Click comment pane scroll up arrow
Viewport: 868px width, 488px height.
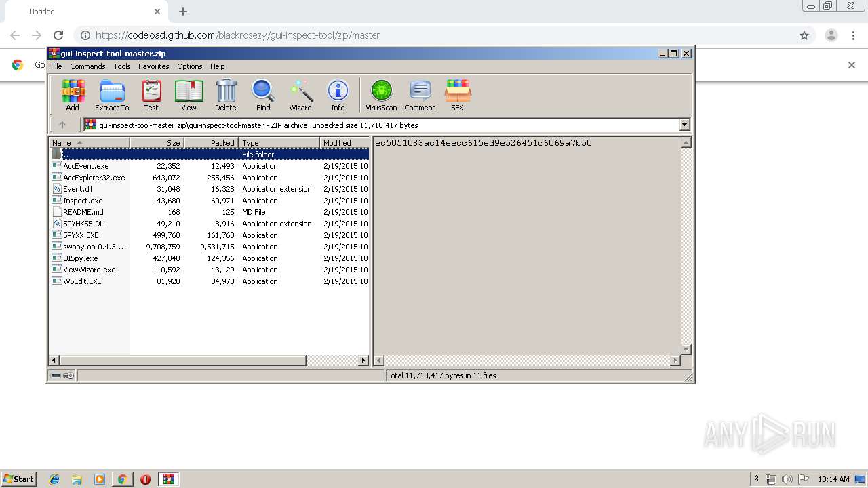point(686,142)
